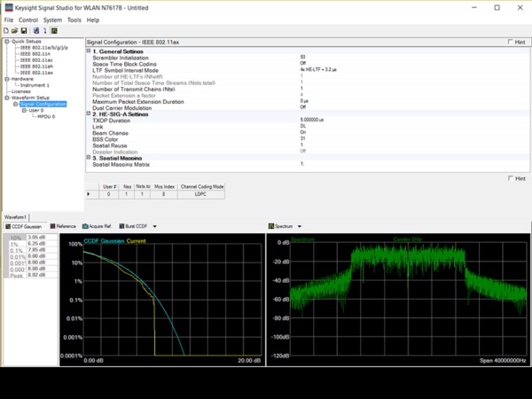Enable the lower Hint checkbox above user table

(511, 178)
